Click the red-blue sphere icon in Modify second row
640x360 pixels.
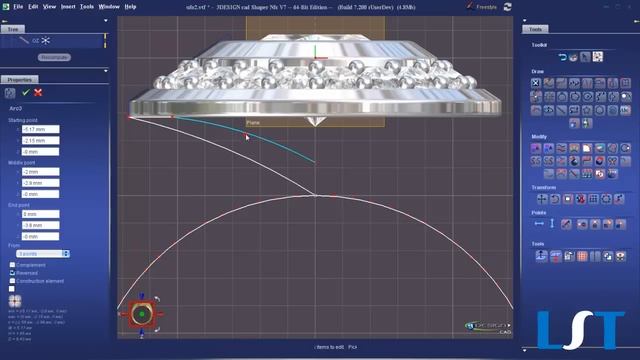tap(600, 161)
